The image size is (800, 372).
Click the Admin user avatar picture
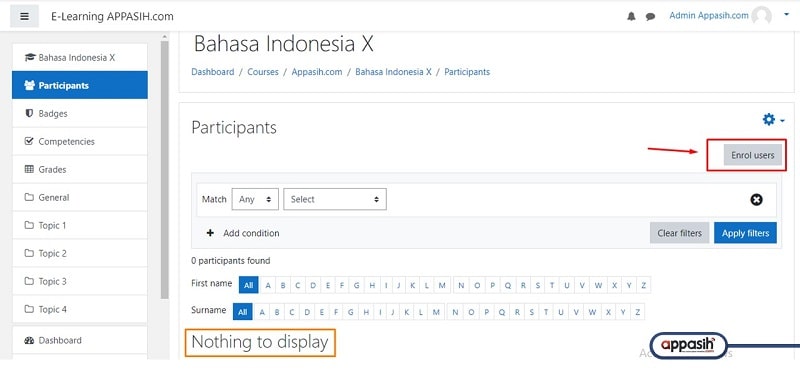click(762, 16)
